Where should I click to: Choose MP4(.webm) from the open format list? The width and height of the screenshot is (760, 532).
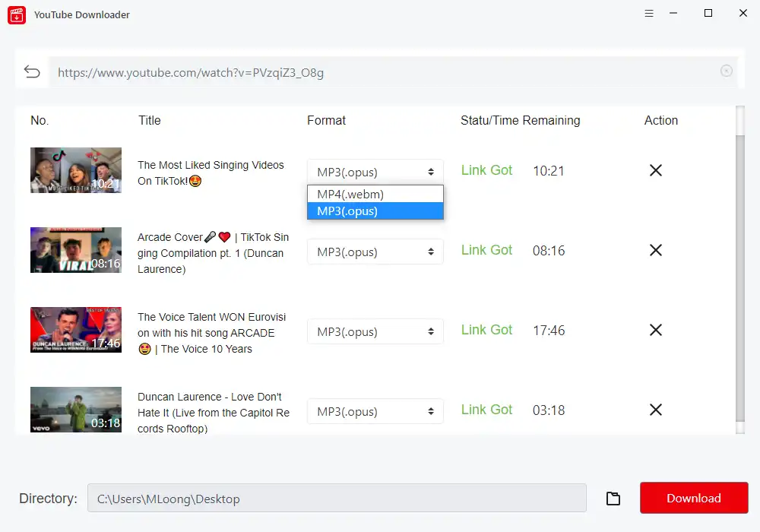(375, 194)
